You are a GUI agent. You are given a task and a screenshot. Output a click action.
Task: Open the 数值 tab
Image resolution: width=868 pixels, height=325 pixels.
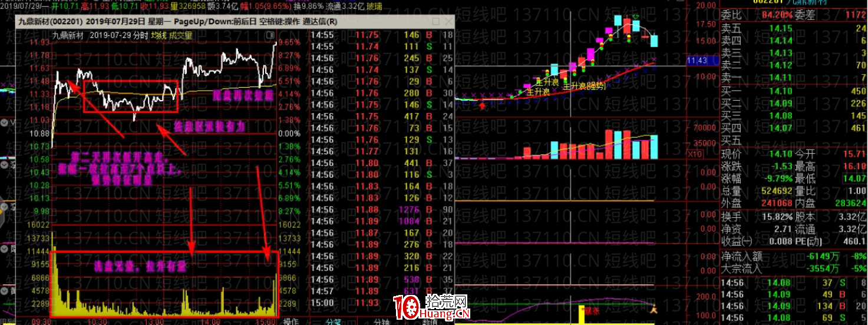coord(429,321)
